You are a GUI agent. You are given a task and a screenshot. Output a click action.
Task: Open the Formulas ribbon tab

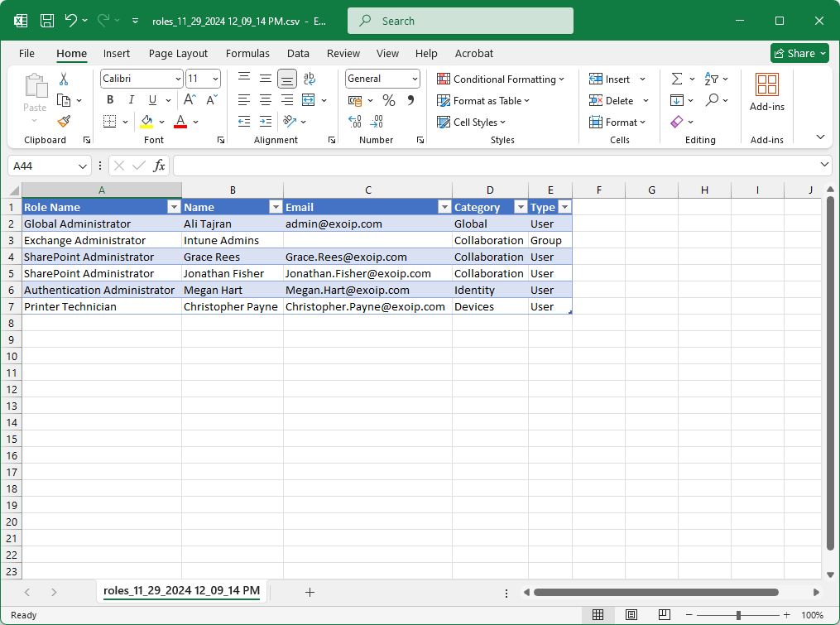[247, 53]
